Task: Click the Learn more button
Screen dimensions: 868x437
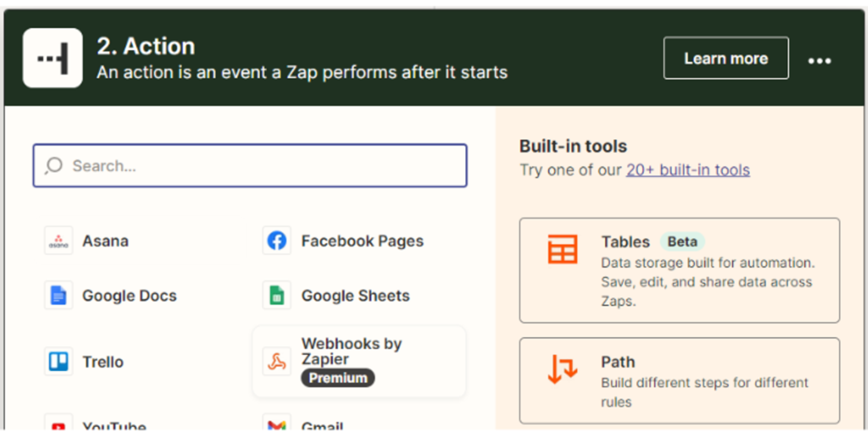Action: [x=726, y=58]
